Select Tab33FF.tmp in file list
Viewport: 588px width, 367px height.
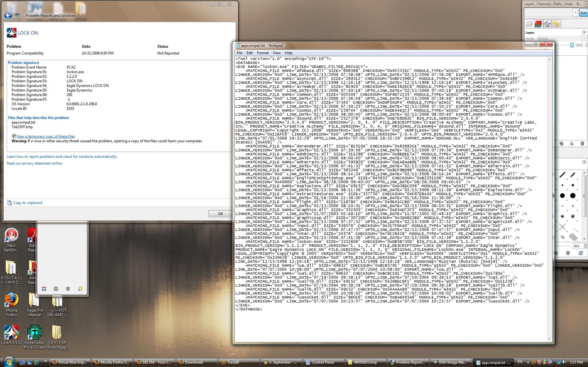pyautogui.click(x=22, y=127)
